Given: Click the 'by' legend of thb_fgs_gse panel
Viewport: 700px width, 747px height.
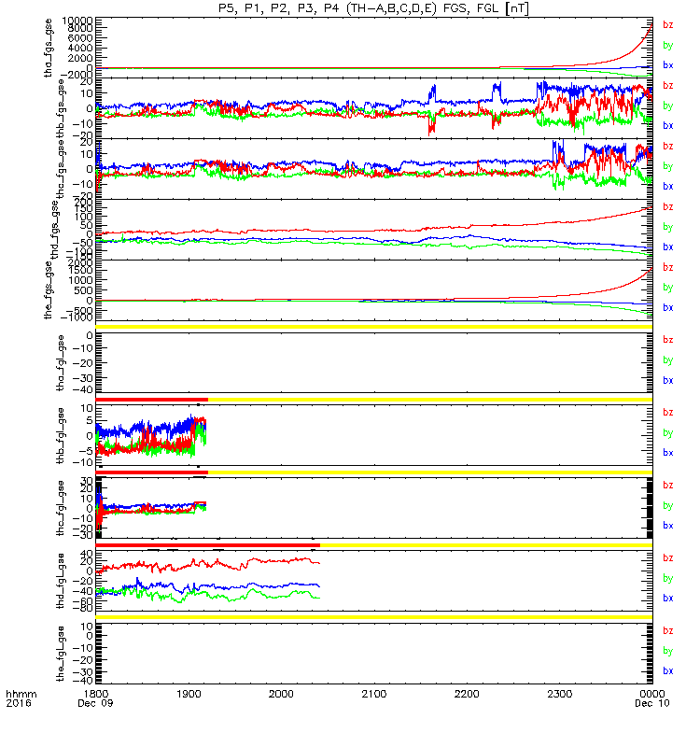Looking at the screenshot, I should pyautogui.click(x=668, y=106).
